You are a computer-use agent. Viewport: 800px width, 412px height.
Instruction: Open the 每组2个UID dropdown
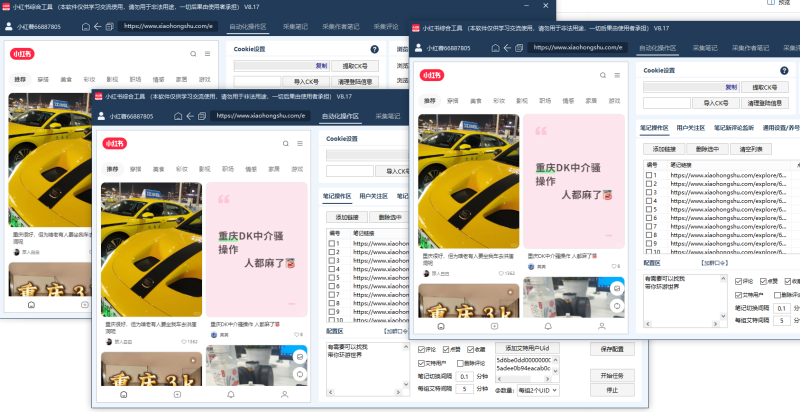(x=538, y=391)
